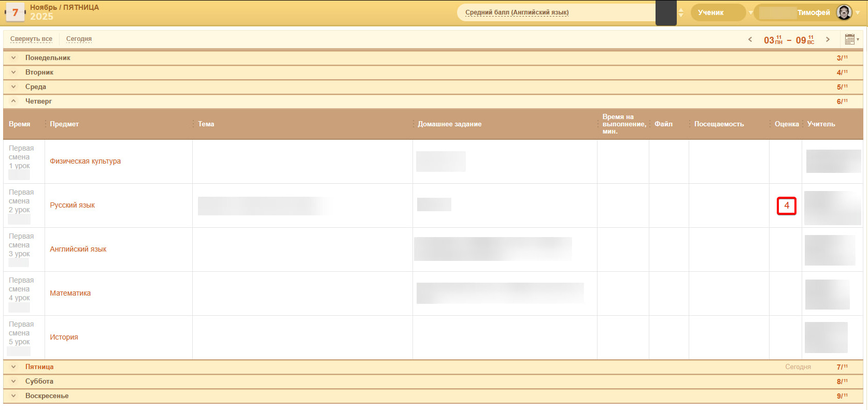Screen dimensions: 868x410
Task: Open the calendar date picker icon
Action: (x=850, y=39)
